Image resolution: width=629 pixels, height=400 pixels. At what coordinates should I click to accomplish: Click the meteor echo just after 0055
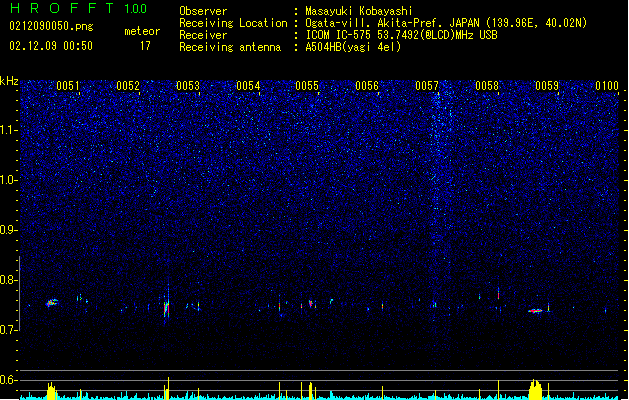point(310,304)
